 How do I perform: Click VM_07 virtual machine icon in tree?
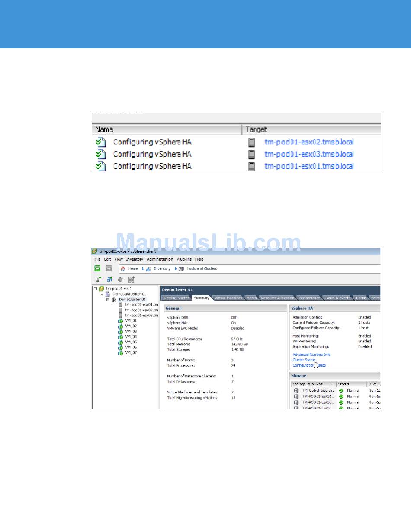[121, 353]
